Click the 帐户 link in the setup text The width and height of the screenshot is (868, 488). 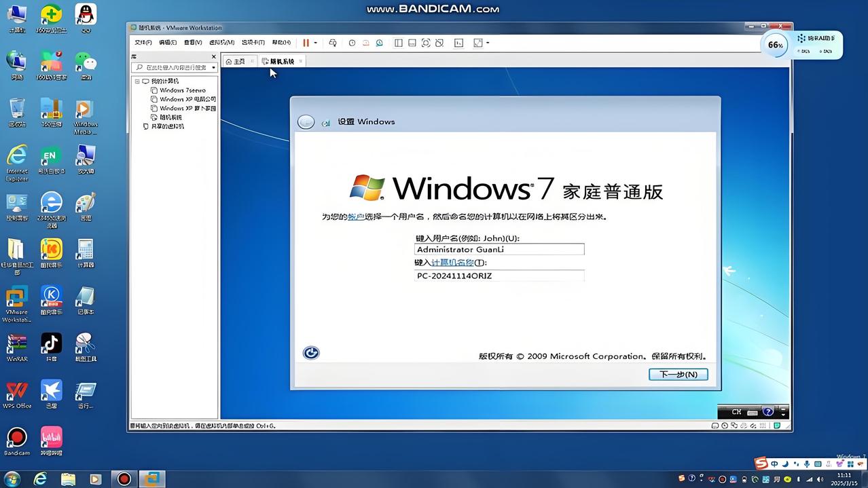pos(356,217)
